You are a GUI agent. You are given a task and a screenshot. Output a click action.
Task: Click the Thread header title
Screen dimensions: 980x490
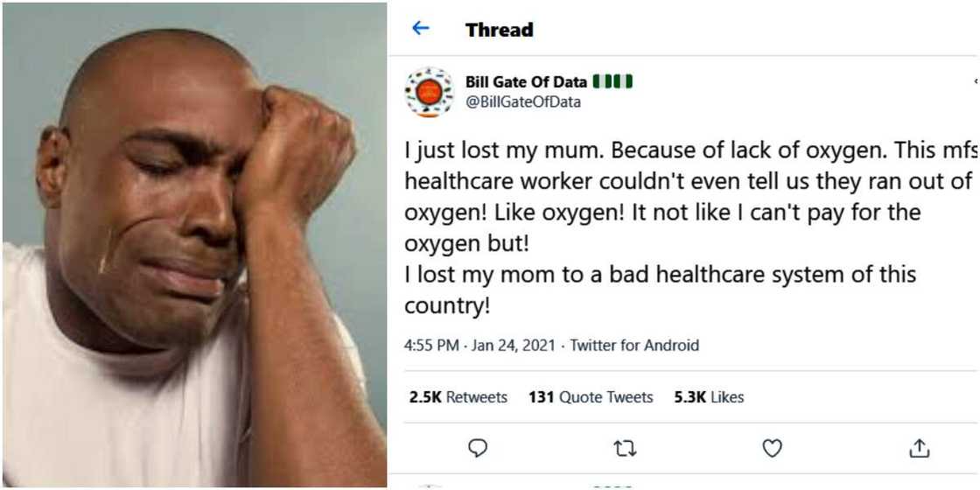pyautogui.click(x=499, y=30)
